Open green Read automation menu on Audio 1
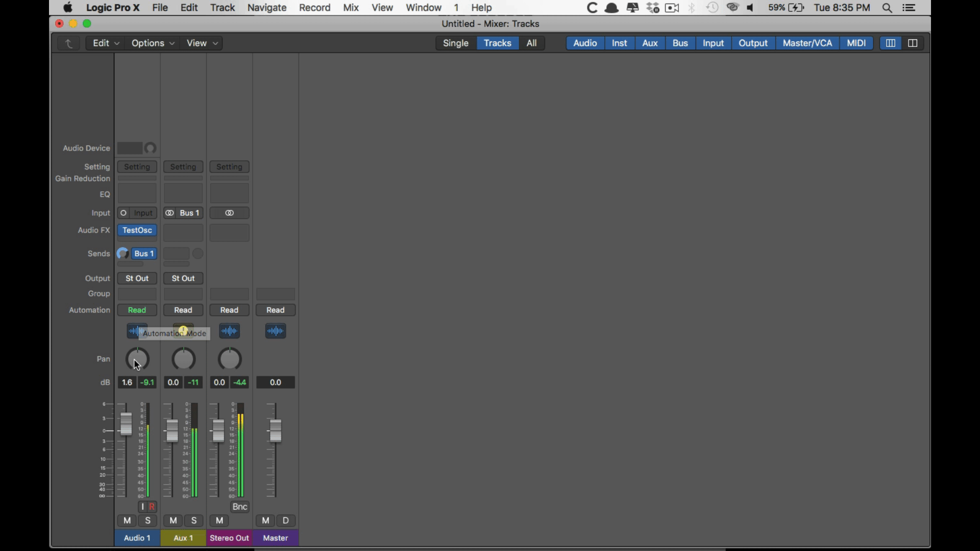The image size is (980, 551). [x=137, y=310]
